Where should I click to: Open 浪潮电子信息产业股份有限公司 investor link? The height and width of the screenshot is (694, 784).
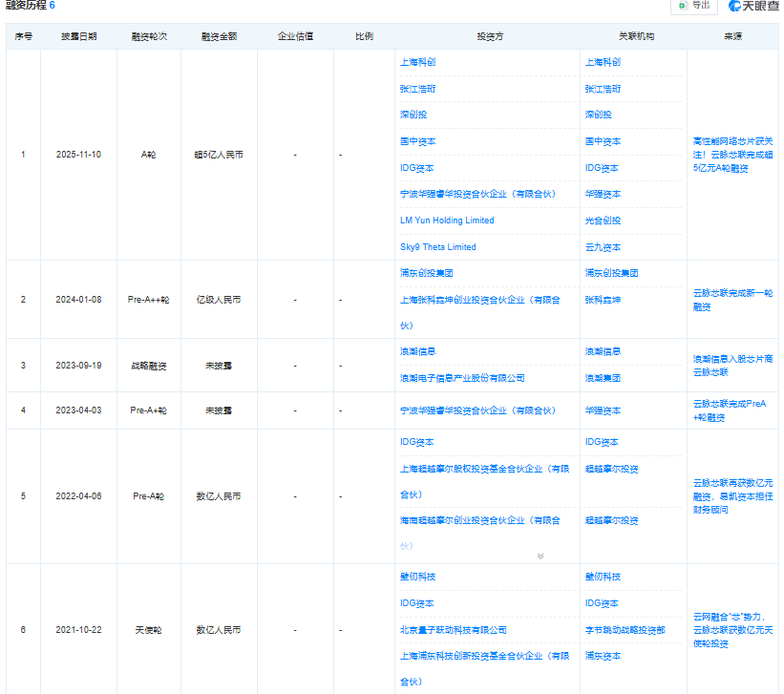tap(462, 378)
